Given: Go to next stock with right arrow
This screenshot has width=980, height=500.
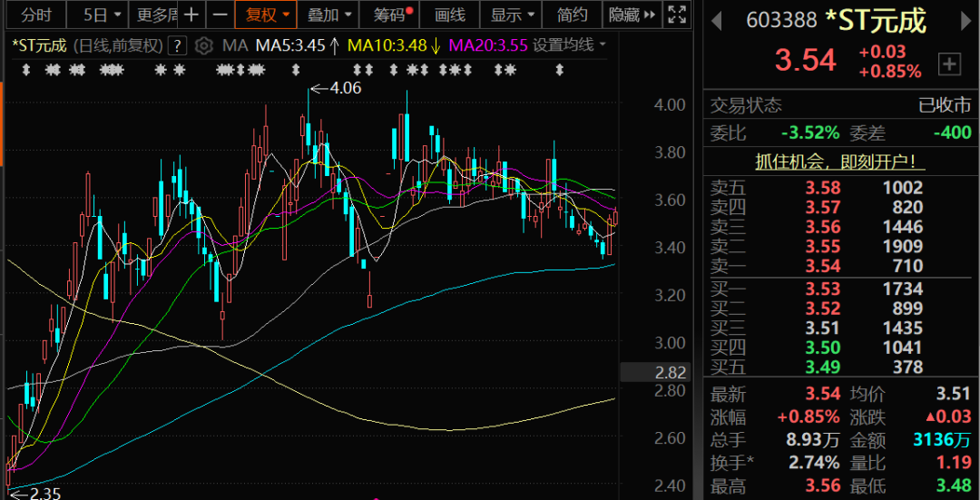Looking at the screenshot, I should (960, 21).
